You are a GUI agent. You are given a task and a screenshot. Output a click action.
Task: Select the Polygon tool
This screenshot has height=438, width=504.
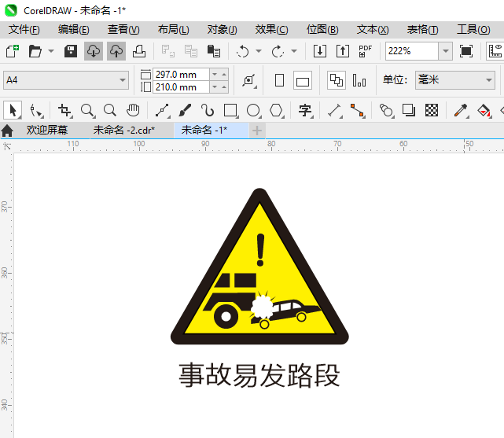coord(276,111)
